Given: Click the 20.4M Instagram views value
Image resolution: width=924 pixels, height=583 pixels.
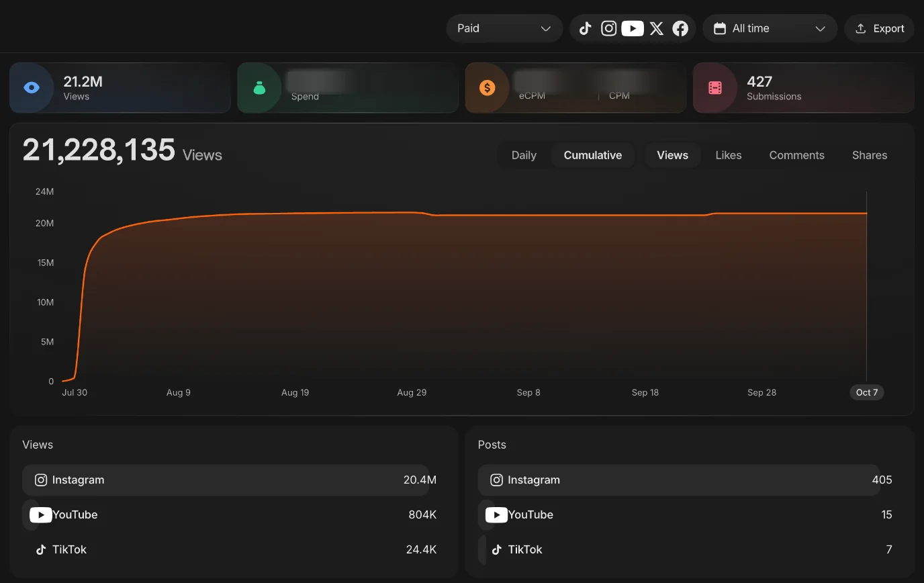Looking at the screenshot, I should tap(420, 480).
